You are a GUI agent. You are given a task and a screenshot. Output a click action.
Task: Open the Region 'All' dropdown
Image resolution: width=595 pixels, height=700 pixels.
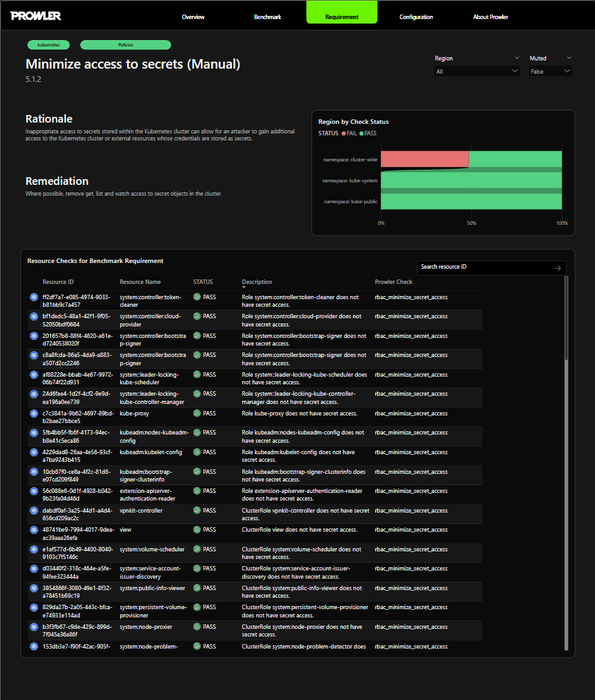click(x=477, y=71)
